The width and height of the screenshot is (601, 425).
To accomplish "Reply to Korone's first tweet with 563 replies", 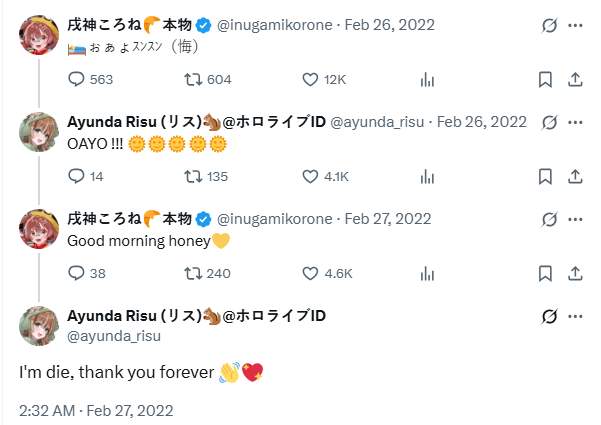I will click(77, 79).
